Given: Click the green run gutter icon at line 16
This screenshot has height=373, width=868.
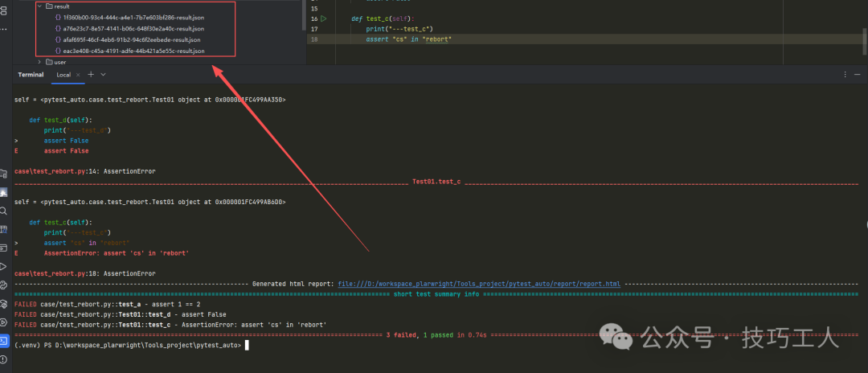Looking at the screenshot, I should tap(324, 18).
